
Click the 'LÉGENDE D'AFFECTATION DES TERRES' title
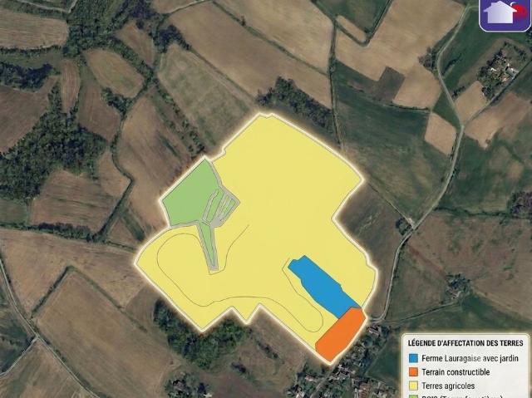click(465, 343)
